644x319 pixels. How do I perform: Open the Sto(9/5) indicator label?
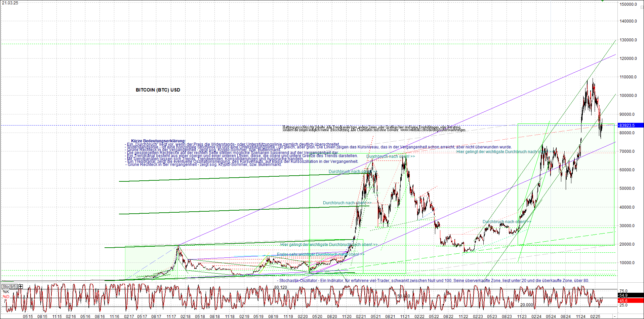[x=10, y=286]
